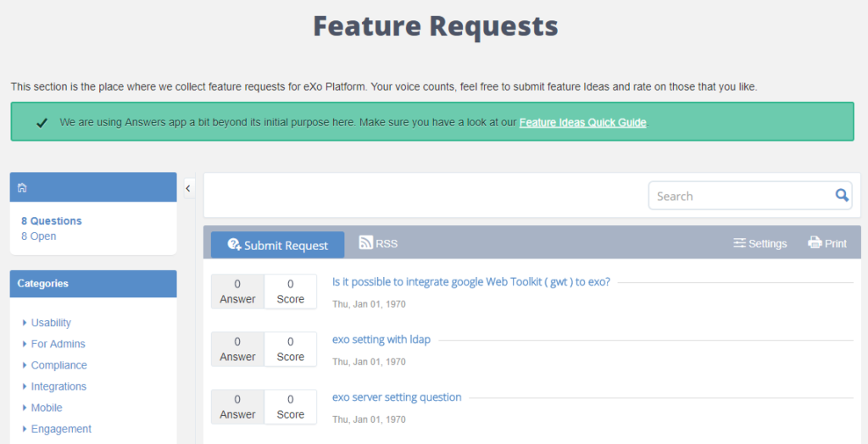Click the 8 Questions link
This screenshot has height=444, width=868.
point(52,221)
